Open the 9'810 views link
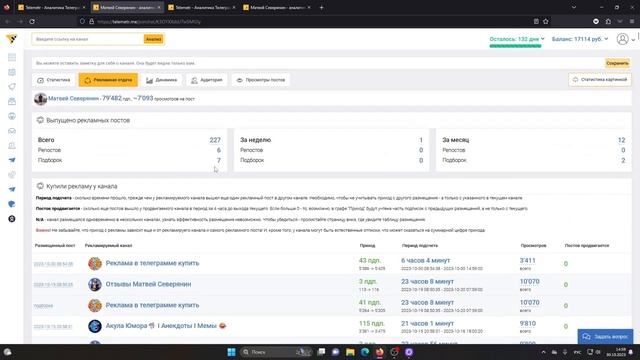Screen dimensions: 640x360 (x=527, y=323)
